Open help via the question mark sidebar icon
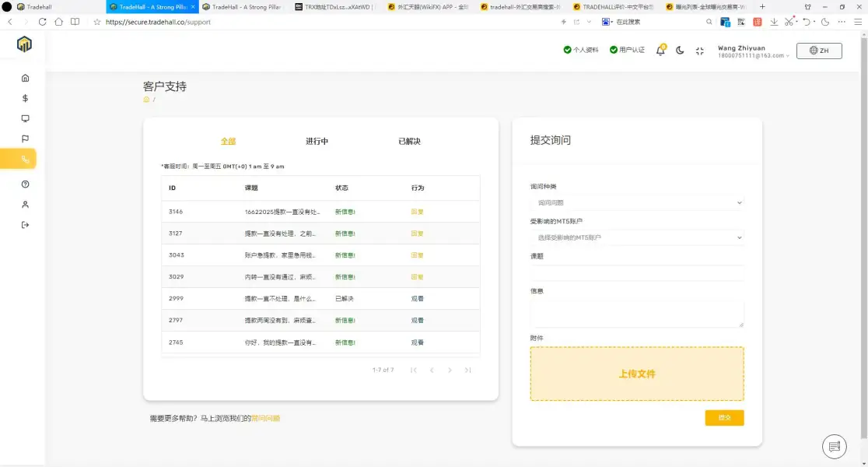Viewport: 868px width, 467px height. click(x=24, y=184)
